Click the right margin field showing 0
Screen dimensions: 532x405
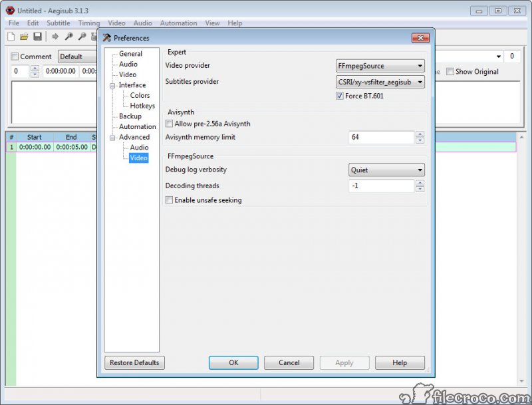(511, 57)
